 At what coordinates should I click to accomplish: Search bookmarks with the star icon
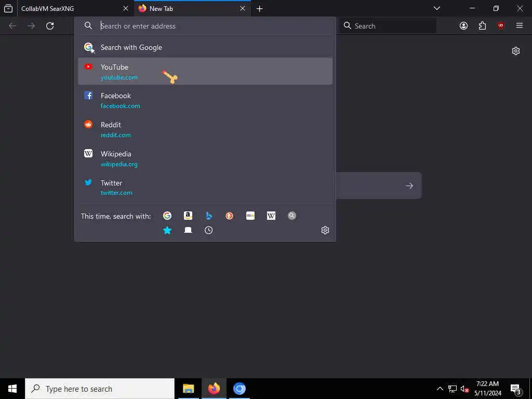click(167, 230)
